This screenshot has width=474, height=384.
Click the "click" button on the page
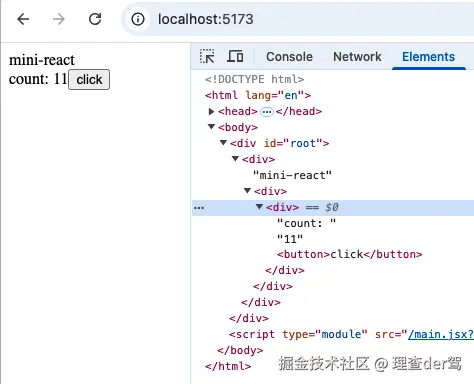coord(89,80)
